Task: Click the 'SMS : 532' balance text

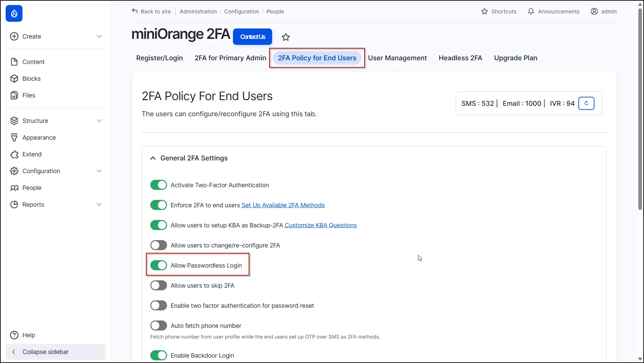Action: click(x=477, y=103)
